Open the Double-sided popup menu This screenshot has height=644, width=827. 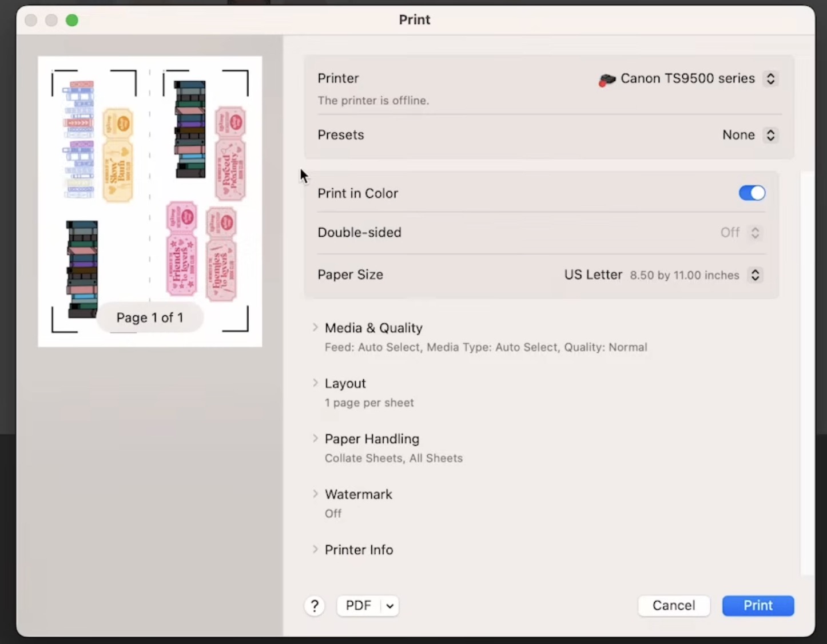[755, 233]
